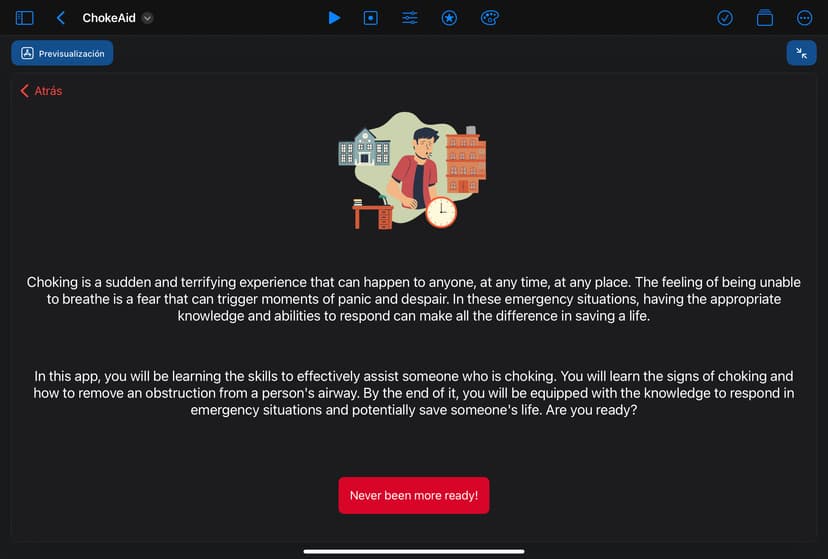This screenshot has width=828, height=559.
Task: Click the paragraph starting with In this app
Action: coord(414,393)
